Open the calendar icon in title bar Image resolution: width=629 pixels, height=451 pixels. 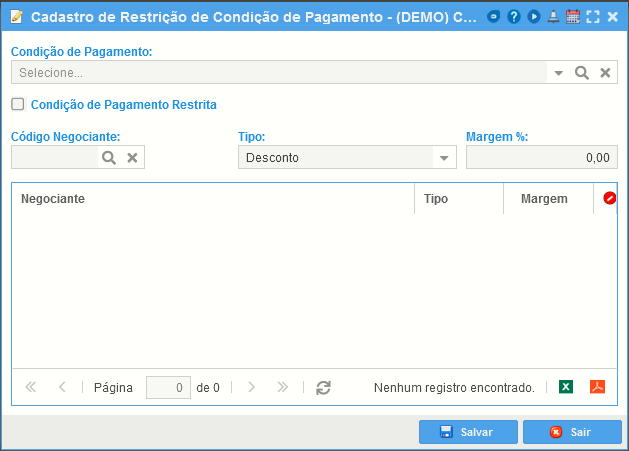coord(573,17)
